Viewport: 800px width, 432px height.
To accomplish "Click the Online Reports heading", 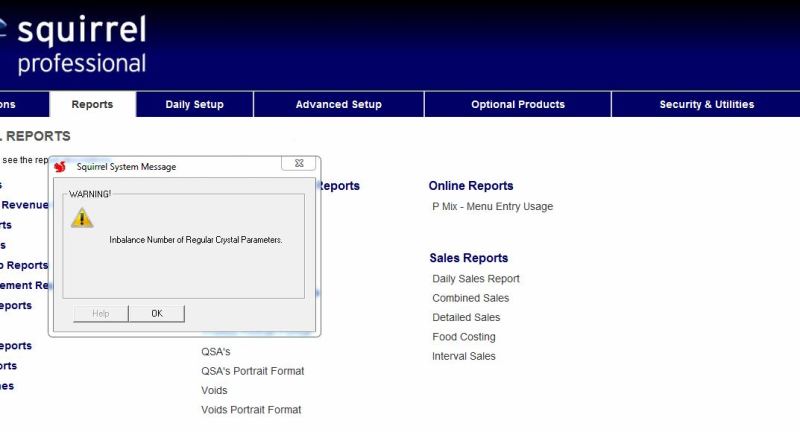I will pyautogui.click(x=471, y=186).
